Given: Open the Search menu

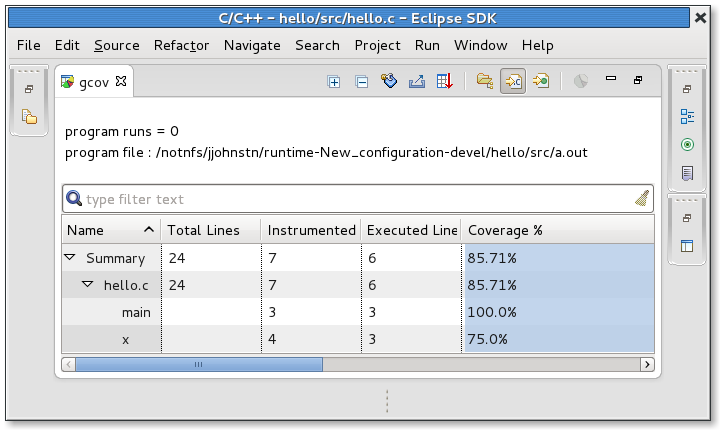Looking at the screenshot, I should point(317,45).
